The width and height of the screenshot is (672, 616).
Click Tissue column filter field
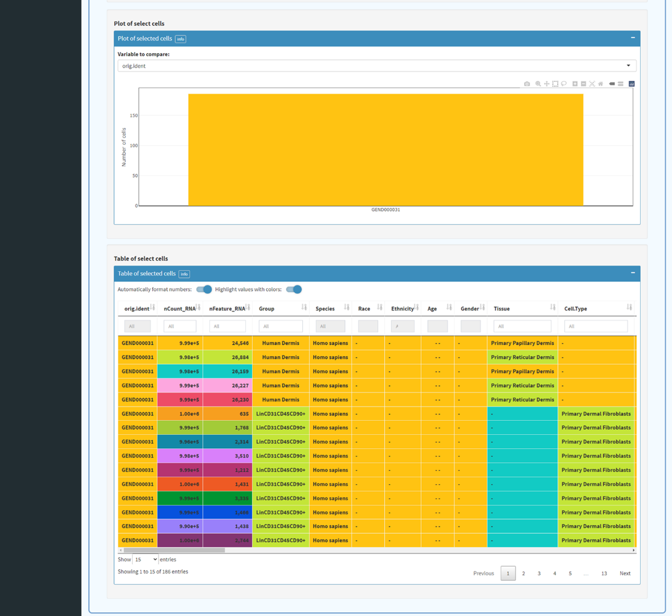point(522,326)
